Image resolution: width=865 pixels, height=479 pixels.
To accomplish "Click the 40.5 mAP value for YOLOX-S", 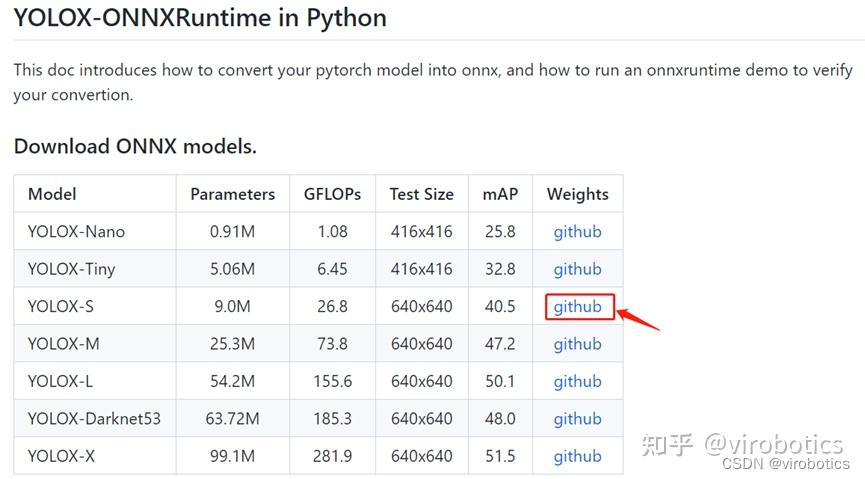I will click(x=500, y=307).
